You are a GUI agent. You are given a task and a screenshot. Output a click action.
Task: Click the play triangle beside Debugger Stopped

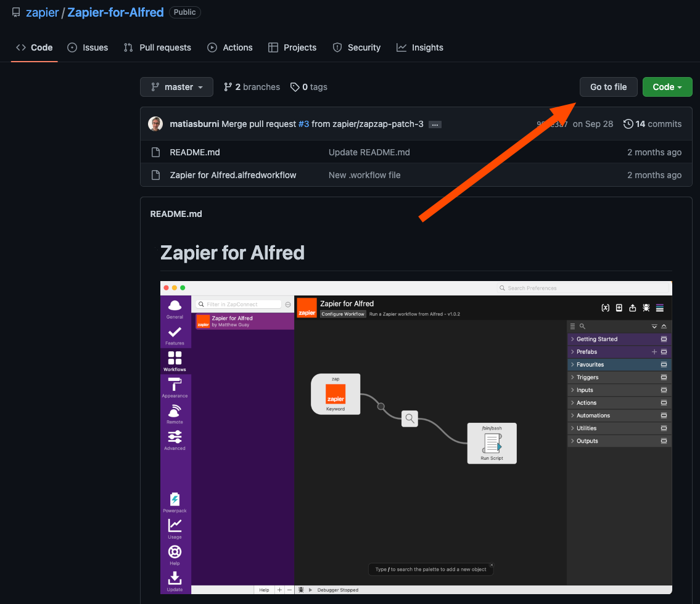310,590
